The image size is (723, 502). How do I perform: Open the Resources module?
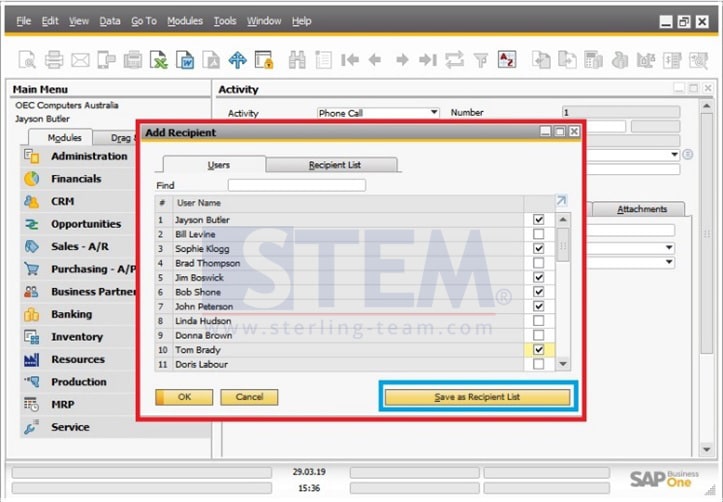78,360
